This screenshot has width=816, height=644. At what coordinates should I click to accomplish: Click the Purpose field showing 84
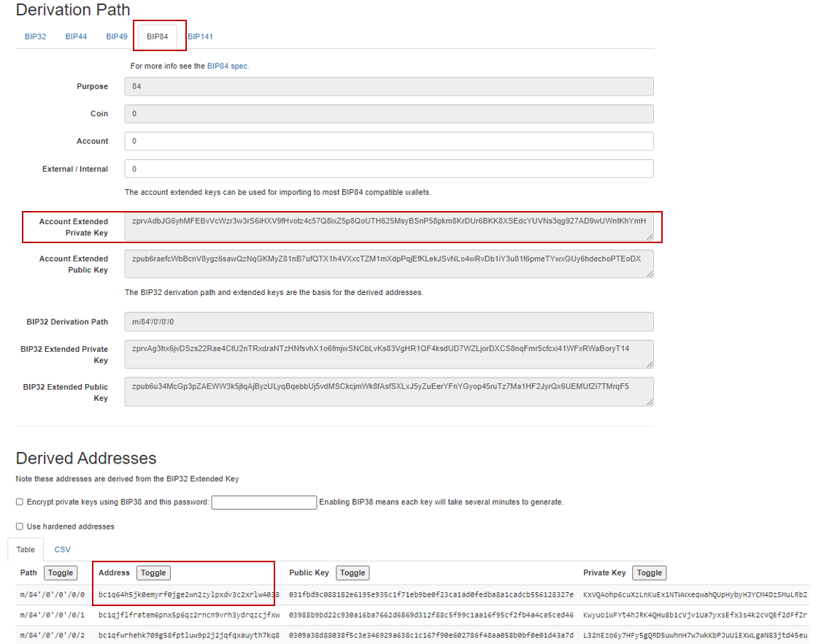(389, 86)
